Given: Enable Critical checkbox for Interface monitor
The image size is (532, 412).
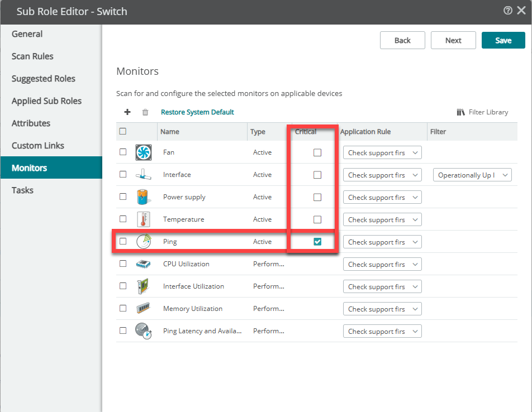Looking at the screenshot, I should click(x=317, y=175).
